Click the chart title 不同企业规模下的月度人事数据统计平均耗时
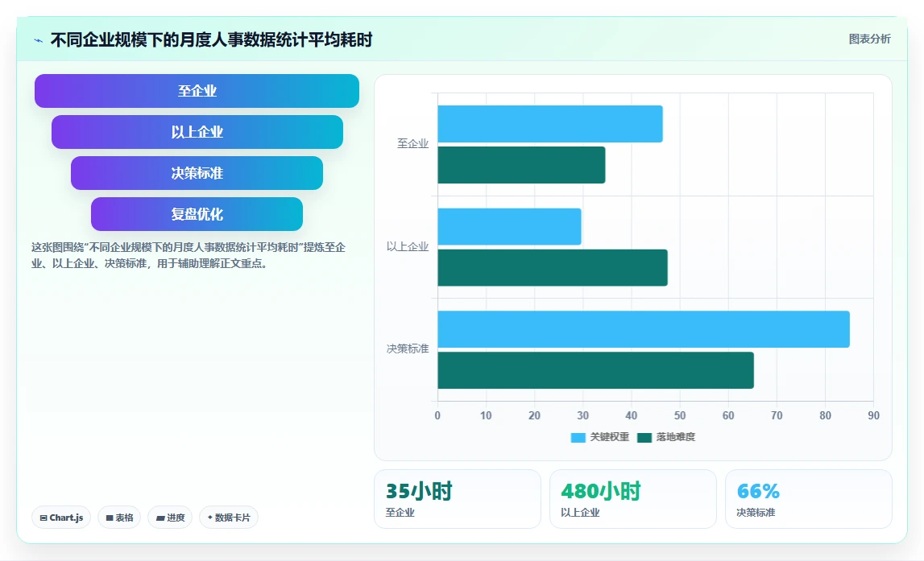This screenshot has width=924, height=561. 212,40
